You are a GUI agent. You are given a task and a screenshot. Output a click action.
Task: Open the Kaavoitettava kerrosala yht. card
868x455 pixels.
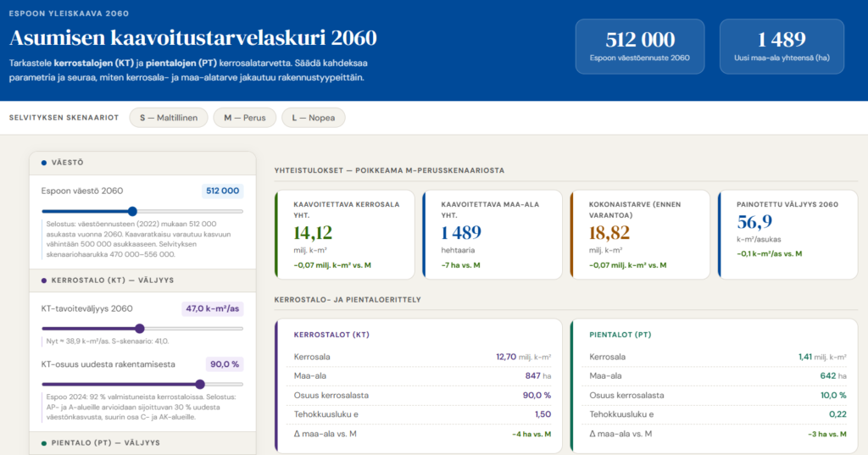pyautogui.click(x=344, y=235)
